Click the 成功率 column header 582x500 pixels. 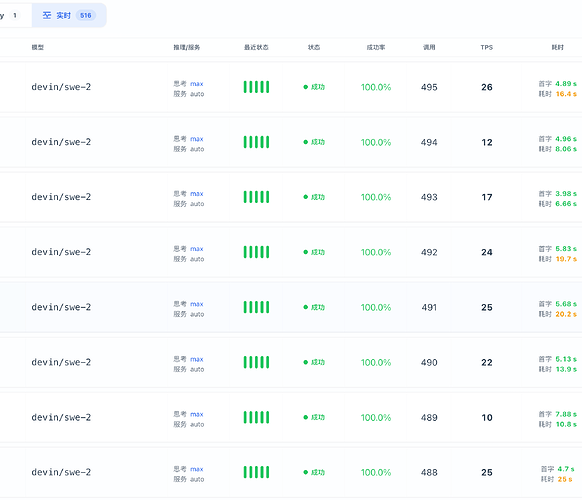pyautogui.click(x=376, y=47)
